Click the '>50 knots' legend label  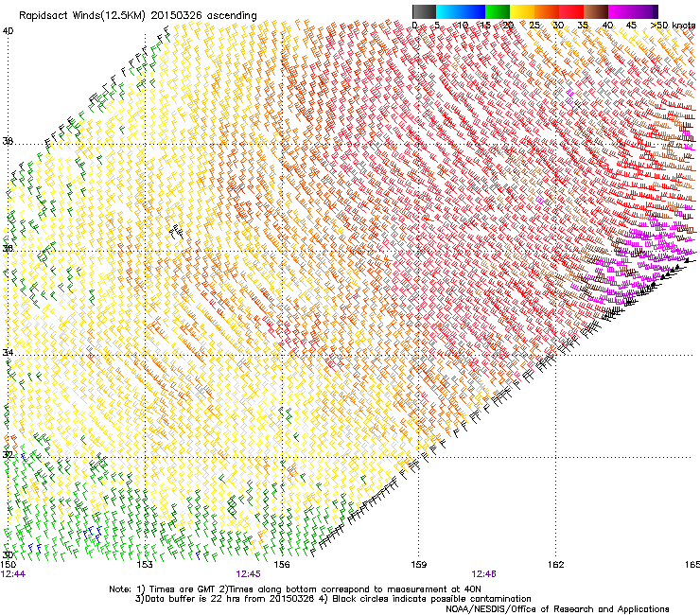click(x=673, y=26)
